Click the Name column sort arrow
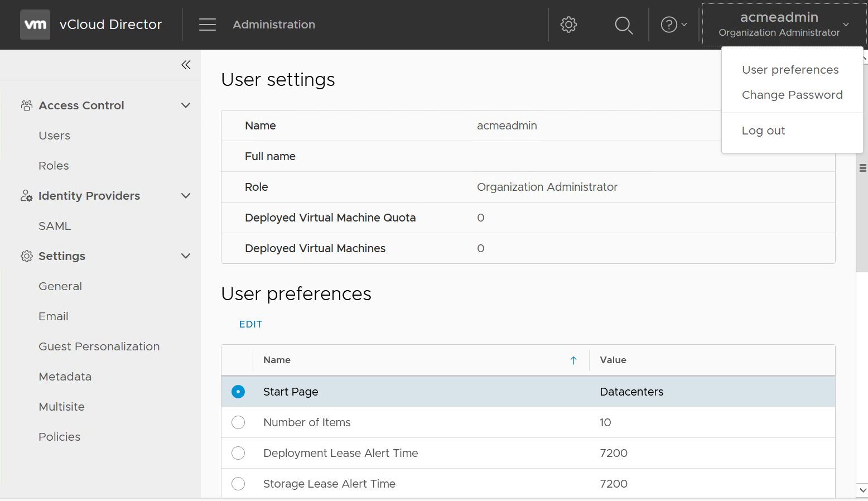868x501 pixels. point(573,360)
